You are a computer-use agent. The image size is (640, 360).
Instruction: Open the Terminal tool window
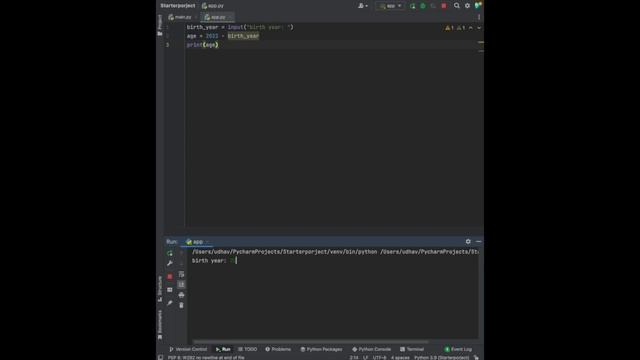click(x=412, y=349)
